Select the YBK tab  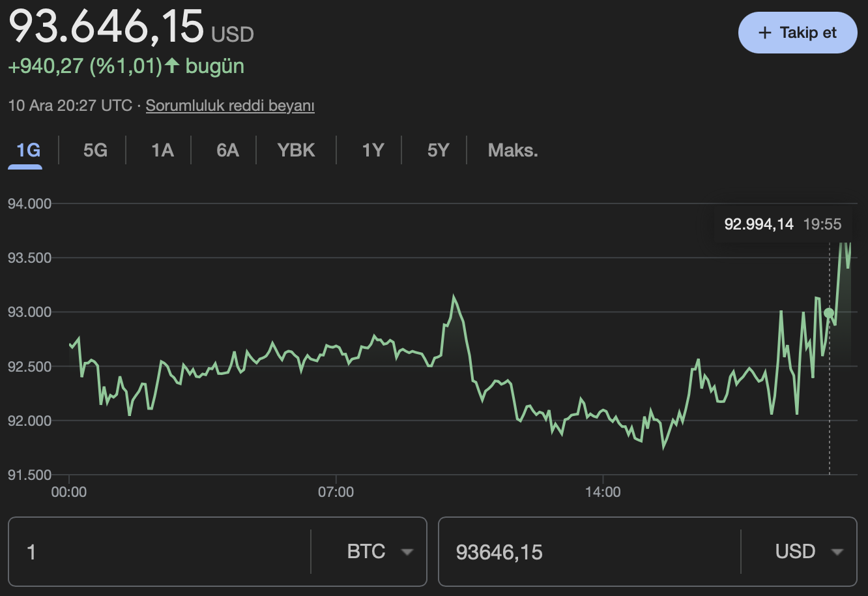pyautogui.click(x=296, y=150)
